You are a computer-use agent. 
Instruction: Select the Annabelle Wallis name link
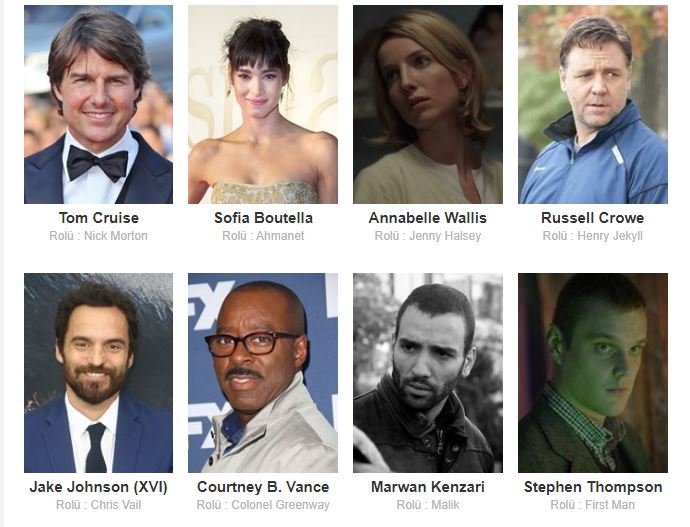pos(428,218)
